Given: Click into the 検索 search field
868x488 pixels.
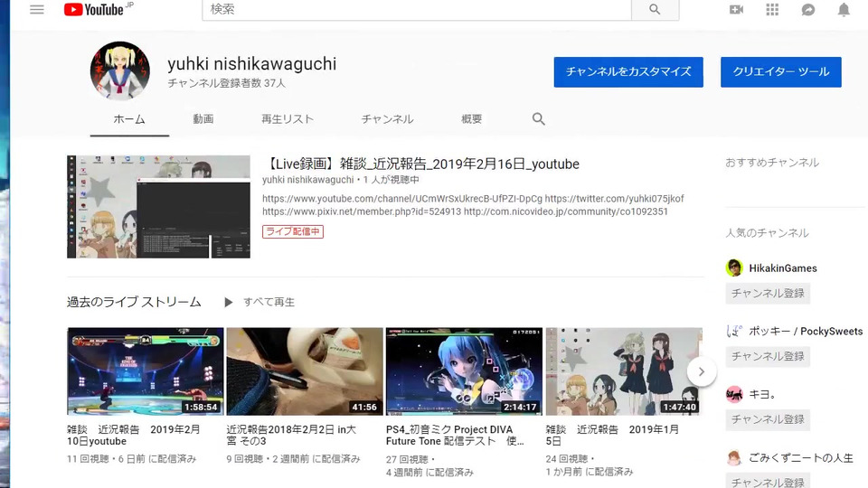Looking at the screenshot, I should coord(416,9).
